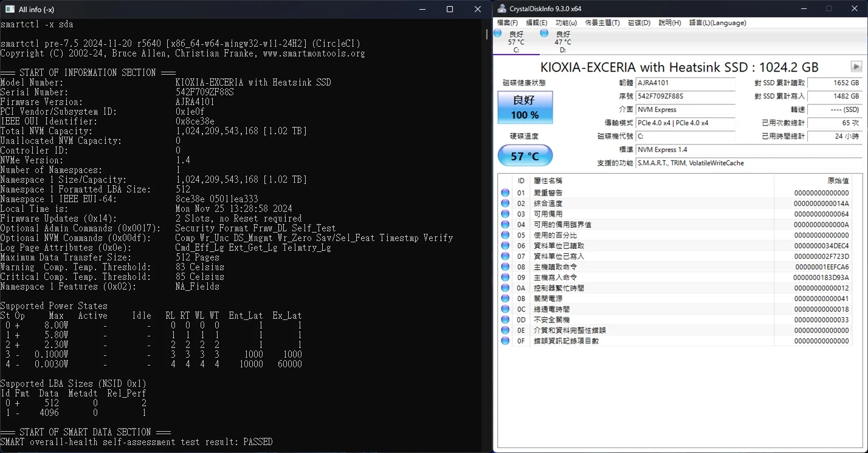Click the interface field NVM Express
Viewport: 868px width, 453px height.
685,110
